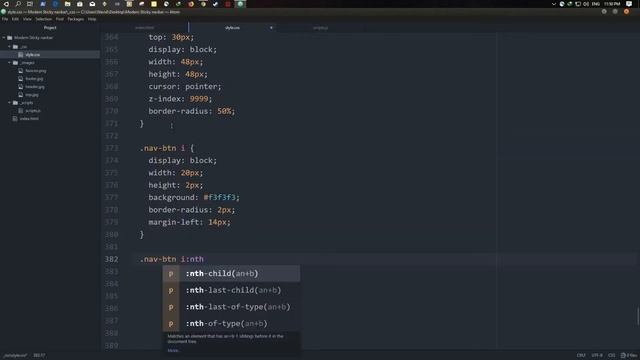Open the last image file under _images
The height and width of the screenshot is (360, 640).
(x=31, y=95)
